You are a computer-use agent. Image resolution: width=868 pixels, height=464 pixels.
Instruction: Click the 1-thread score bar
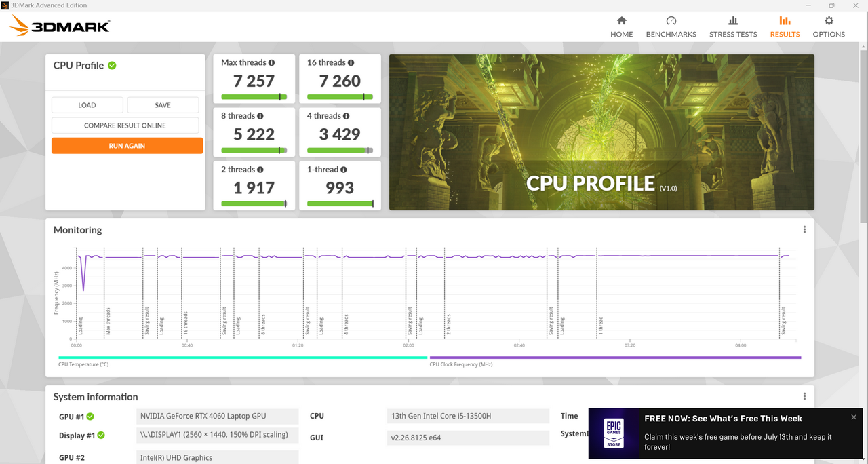coord(340,204)
